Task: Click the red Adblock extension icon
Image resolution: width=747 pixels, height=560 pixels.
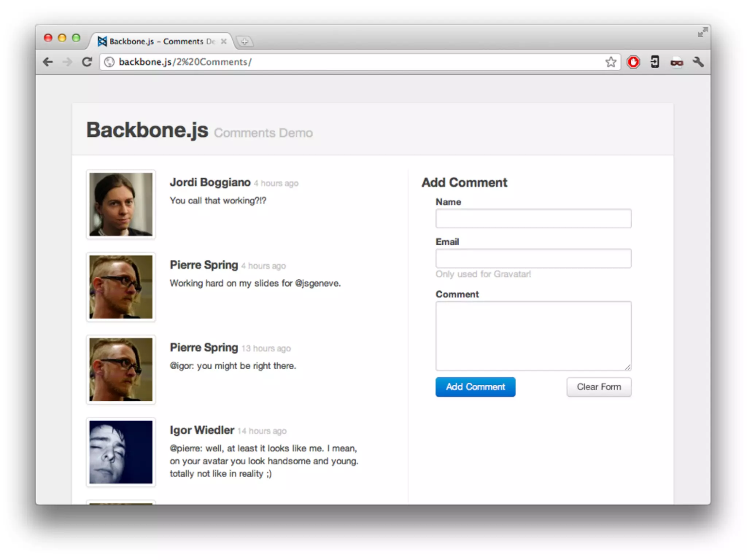Action: click(x=633, y=62)
